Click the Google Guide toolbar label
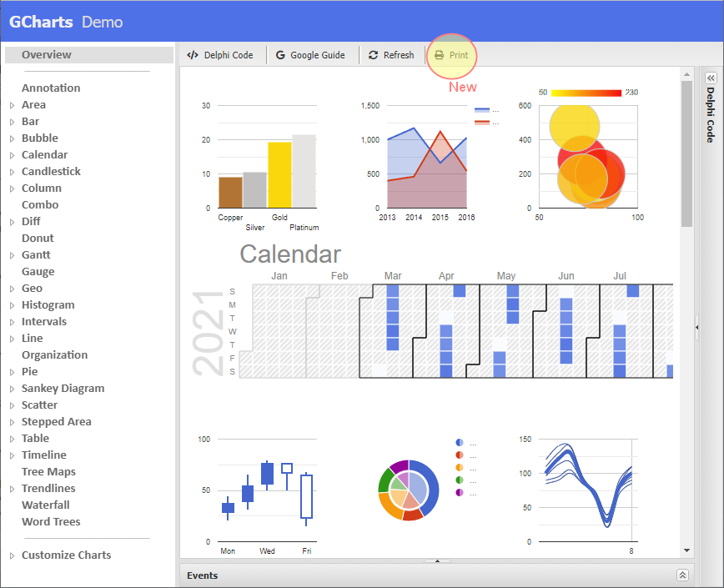724x588 pixels. (x=318, y=55)
